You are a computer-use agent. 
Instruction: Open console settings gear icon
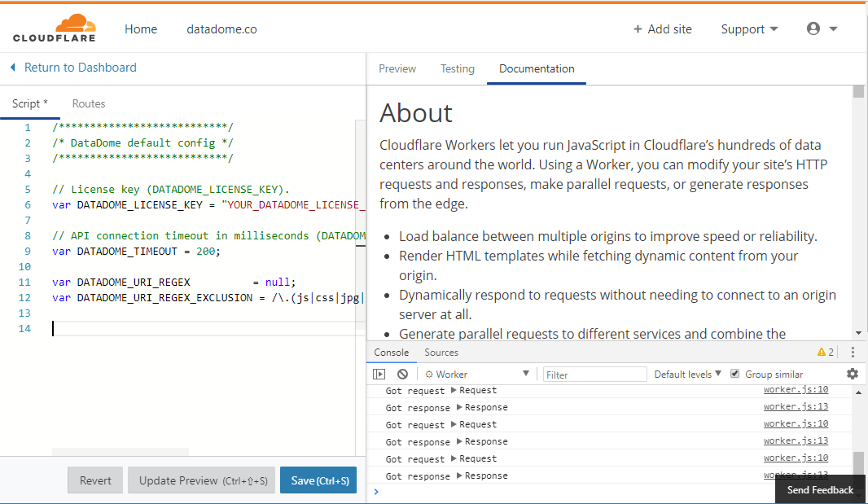[852, 374]
